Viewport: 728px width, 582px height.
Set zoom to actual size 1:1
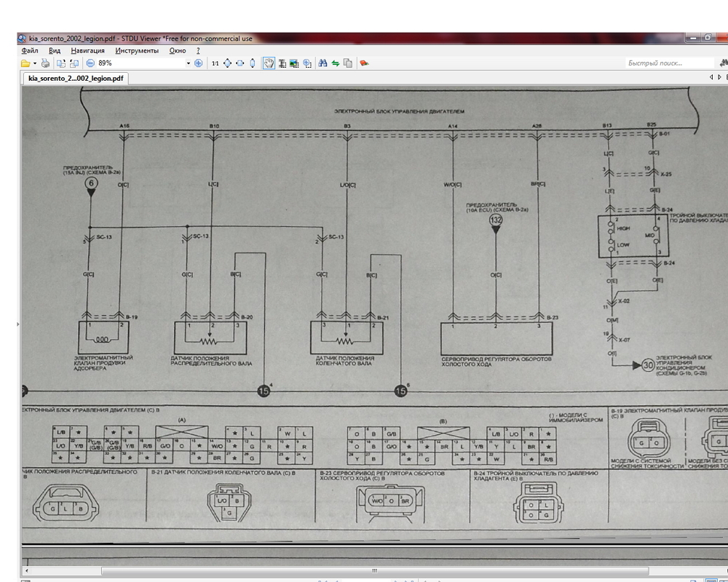[215, 63]
